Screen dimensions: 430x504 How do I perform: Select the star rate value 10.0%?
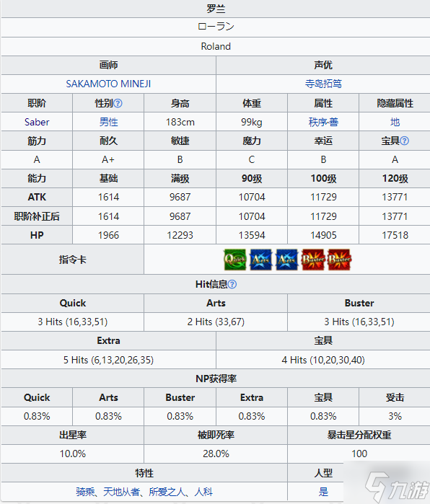pos(73,454)
